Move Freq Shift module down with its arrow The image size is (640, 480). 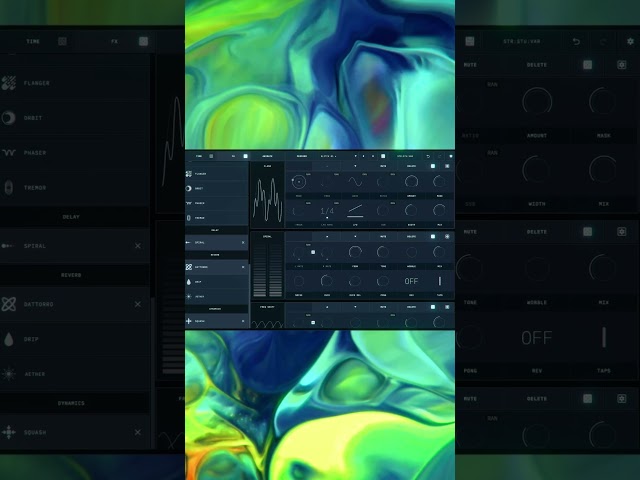(355, 307)
